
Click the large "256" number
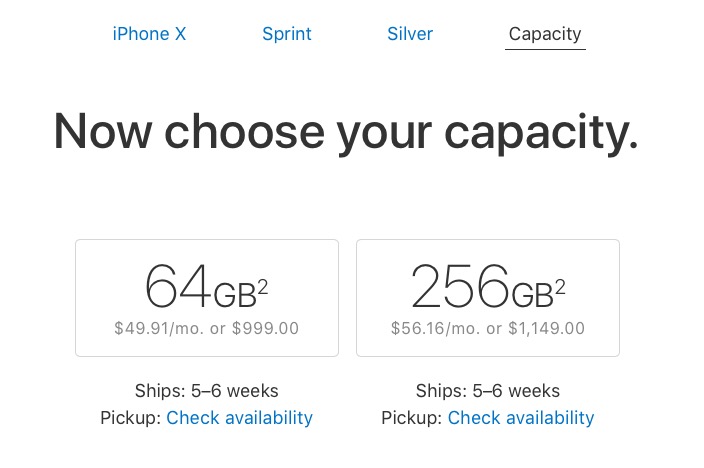pyautogui.click(x=459, y=287)
